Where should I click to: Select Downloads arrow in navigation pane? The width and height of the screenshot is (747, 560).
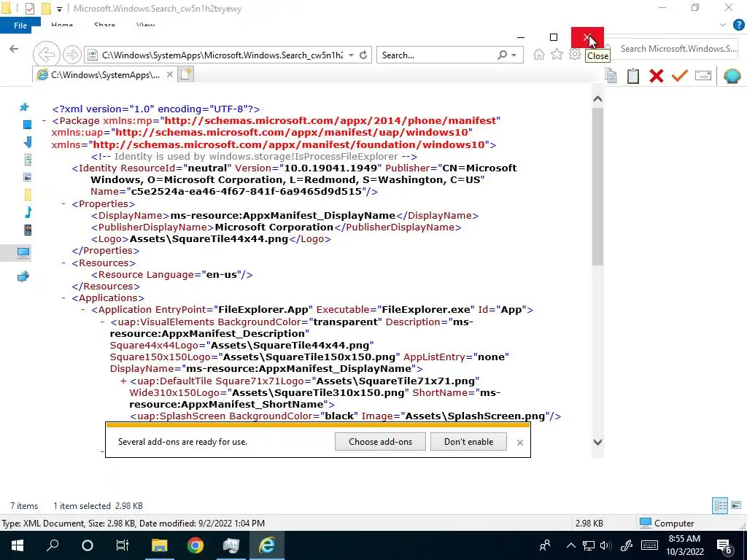point(28,142)
